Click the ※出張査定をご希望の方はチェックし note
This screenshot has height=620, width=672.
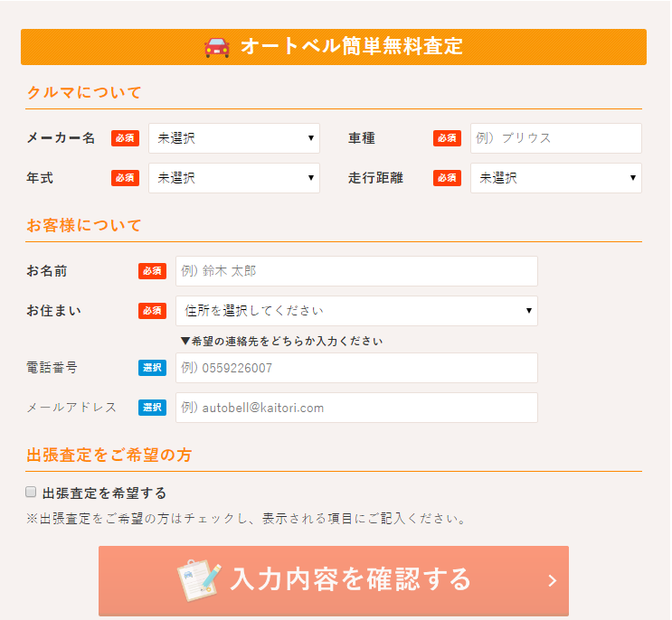click(246, 519)
